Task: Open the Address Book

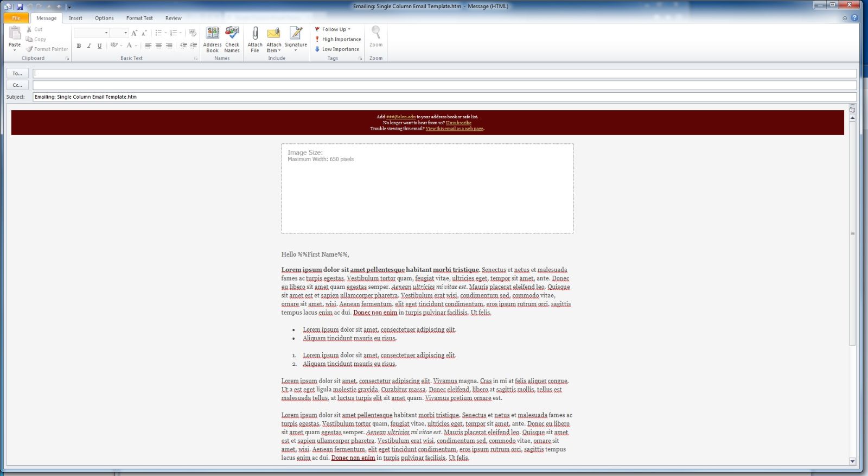Action: click(x=212, y=34)
